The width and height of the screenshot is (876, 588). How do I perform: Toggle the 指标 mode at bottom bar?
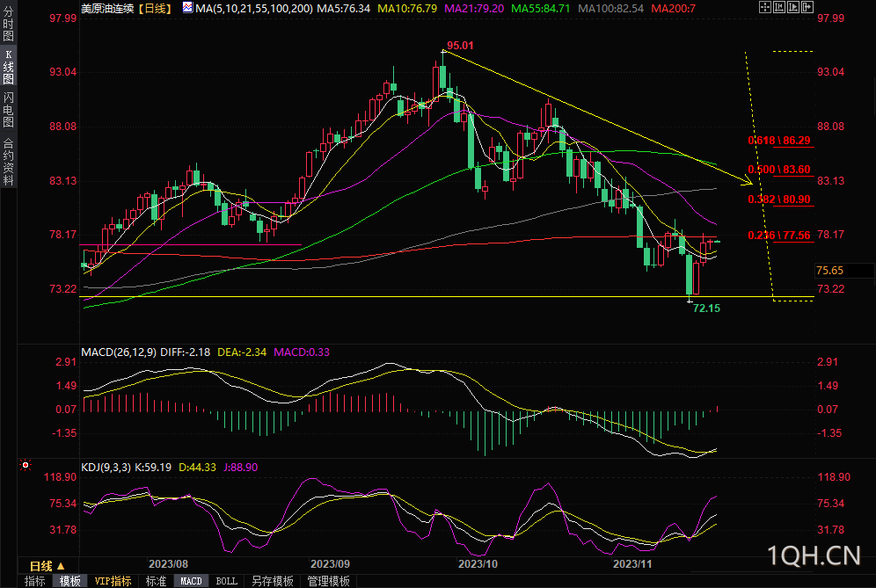34,581
